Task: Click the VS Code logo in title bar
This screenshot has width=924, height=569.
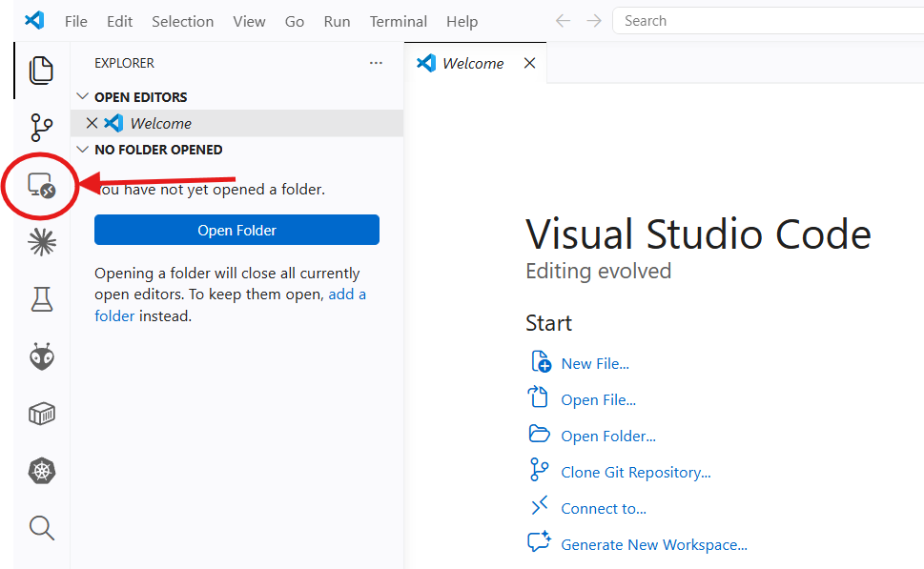Action: [34, 21]
